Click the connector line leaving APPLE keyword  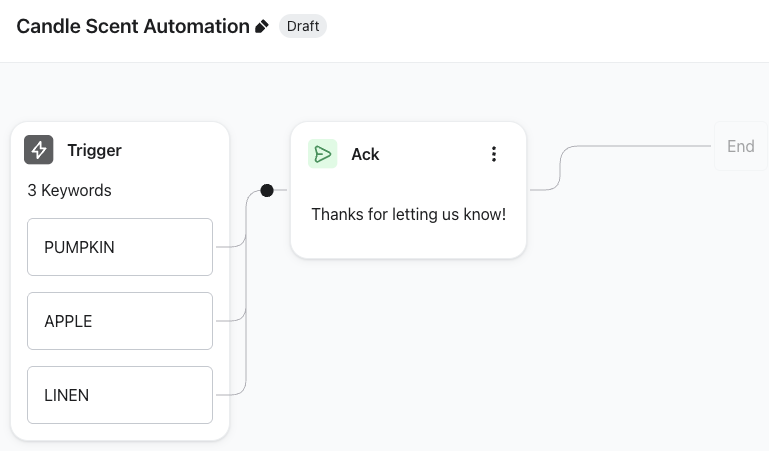point(231,320)
